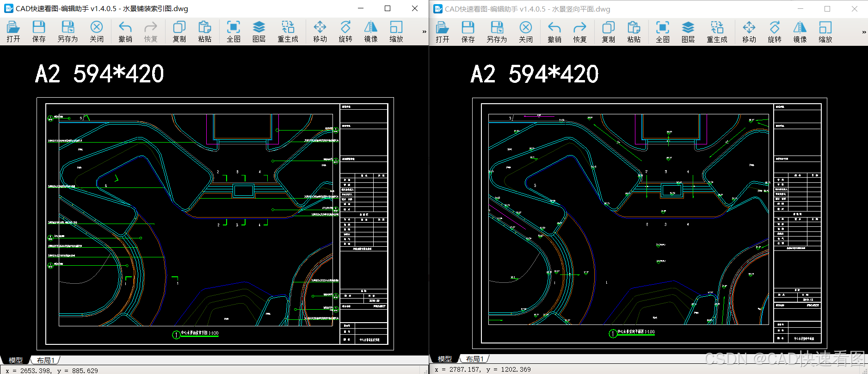The width and height of the screenshot is (868, 374).
Task: Click 重生成 regenerate icon in right window
Action: [x=717, y=32]
